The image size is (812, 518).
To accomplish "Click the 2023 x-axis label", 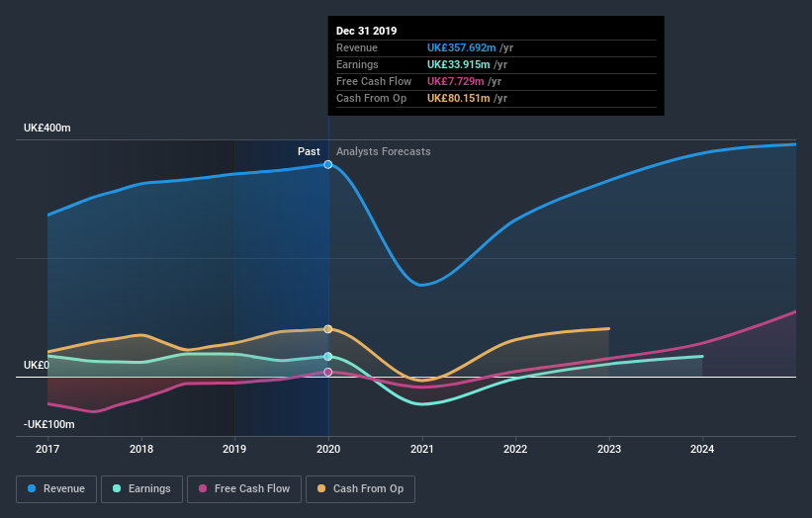I will [x=609, y=449].
